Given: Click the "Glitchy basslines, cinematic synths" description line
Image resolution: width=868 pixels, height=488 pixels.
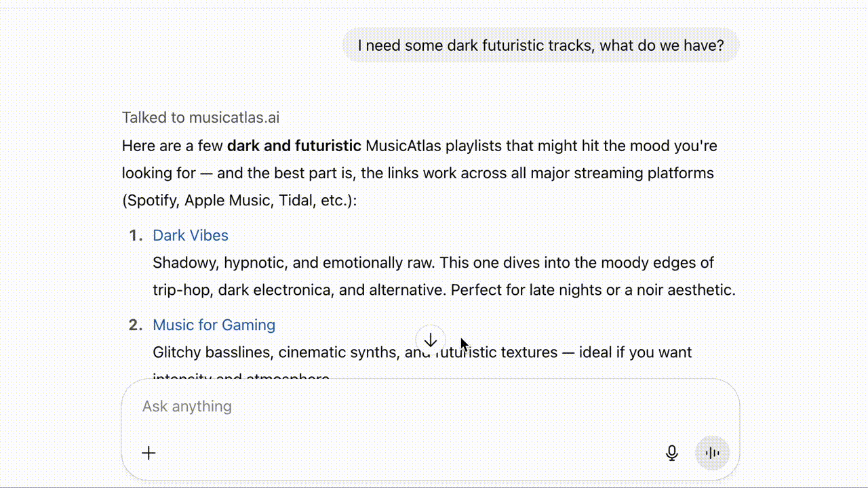Looking at the screenshot, I should click(271, 352).
